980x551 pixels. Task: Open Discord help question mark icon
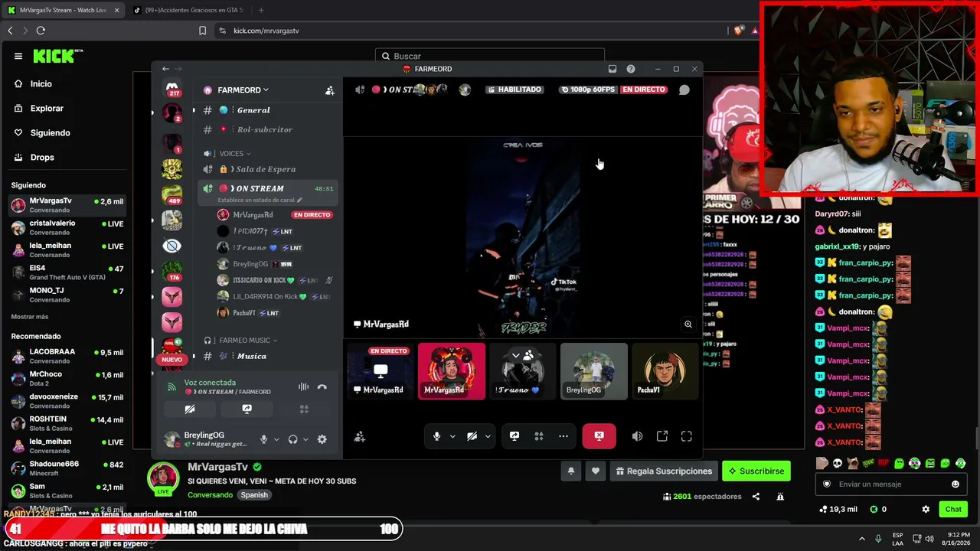pos(631,69)
